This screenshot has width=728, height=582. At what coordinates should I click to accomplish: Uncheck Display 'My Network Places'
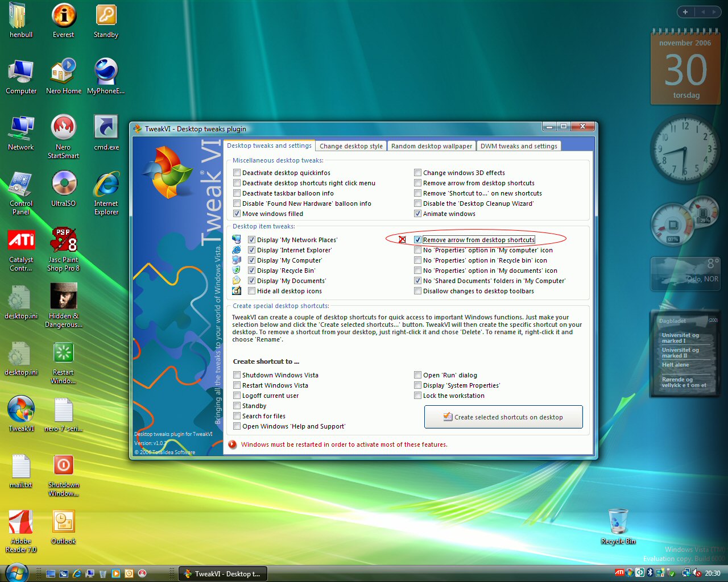(252, 240)
